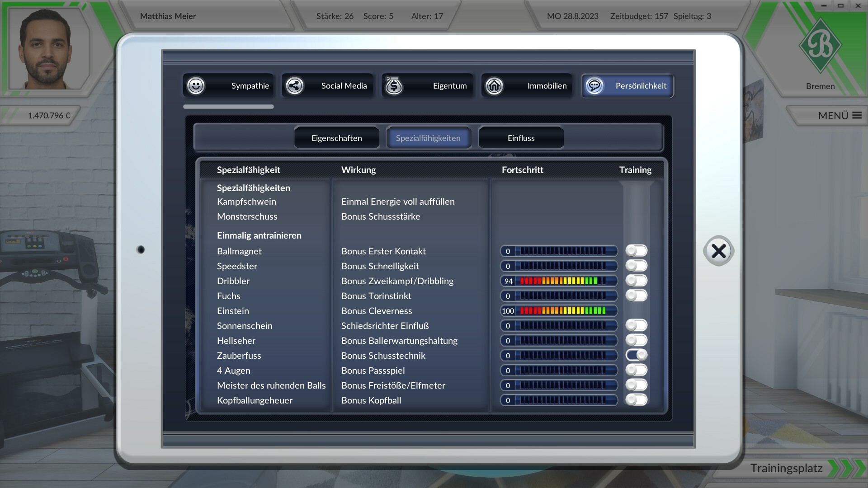Viewport: 868px width, 488px height.
Task: Open the MENÜ hamburger icon
Action: [x=857, y=115]
